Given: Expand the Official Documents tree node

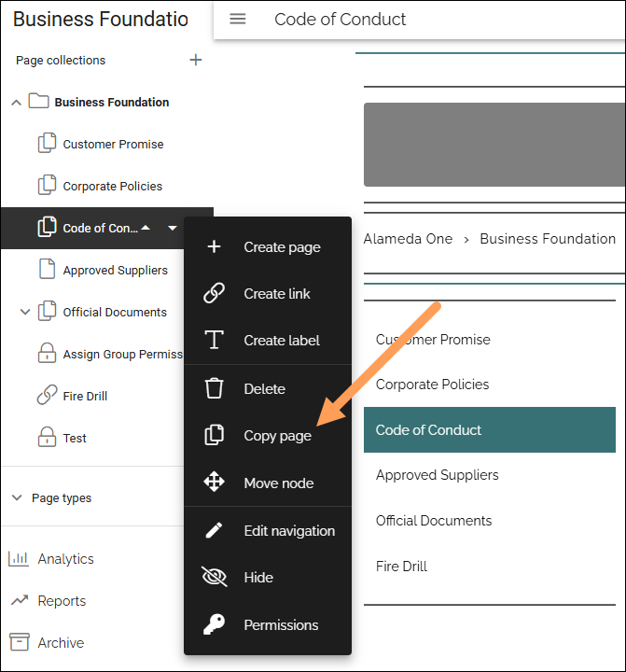Looking at the screenshot, I should 25,312.
